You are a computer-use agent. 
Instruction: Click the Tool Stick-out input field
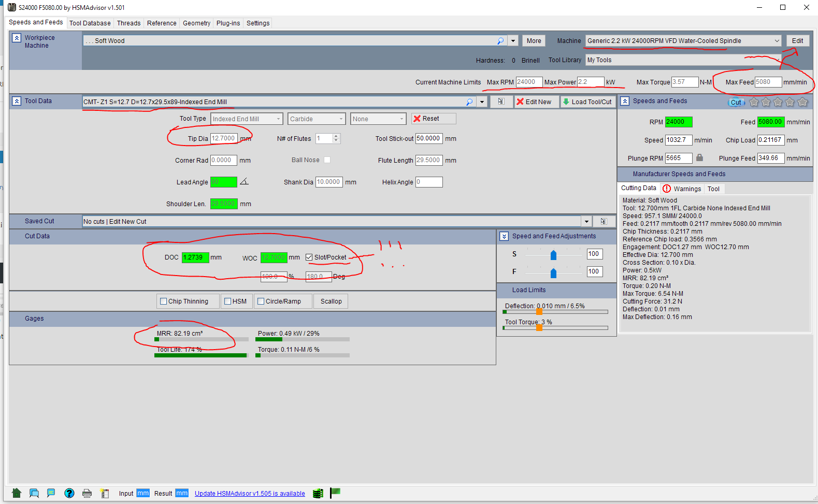click(428, 139)
